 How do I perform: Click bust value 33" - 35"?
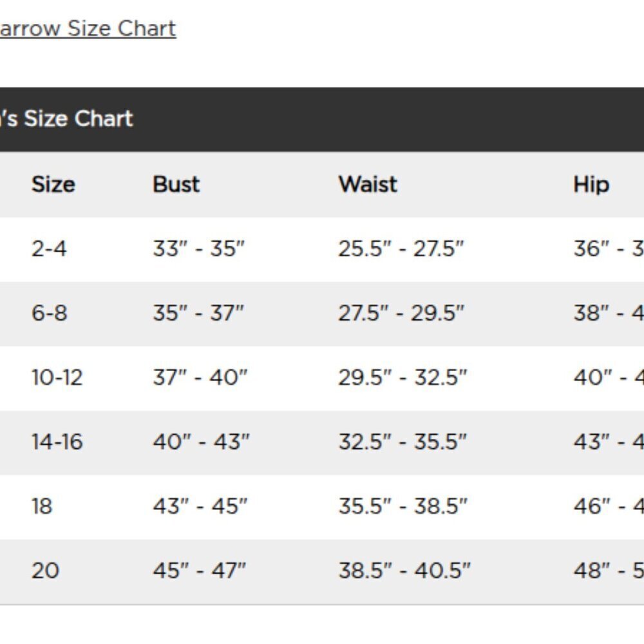click(199, 249)
